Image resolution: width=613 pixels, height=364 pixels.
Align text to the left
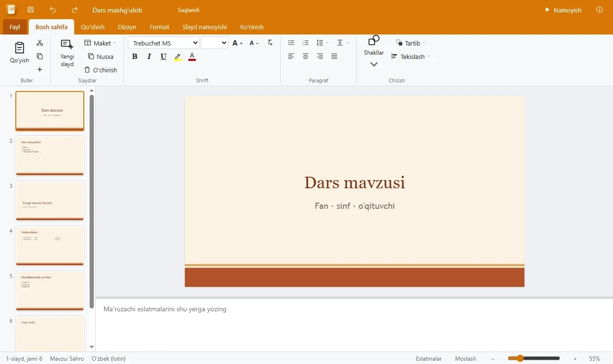(x=291, y=57)
